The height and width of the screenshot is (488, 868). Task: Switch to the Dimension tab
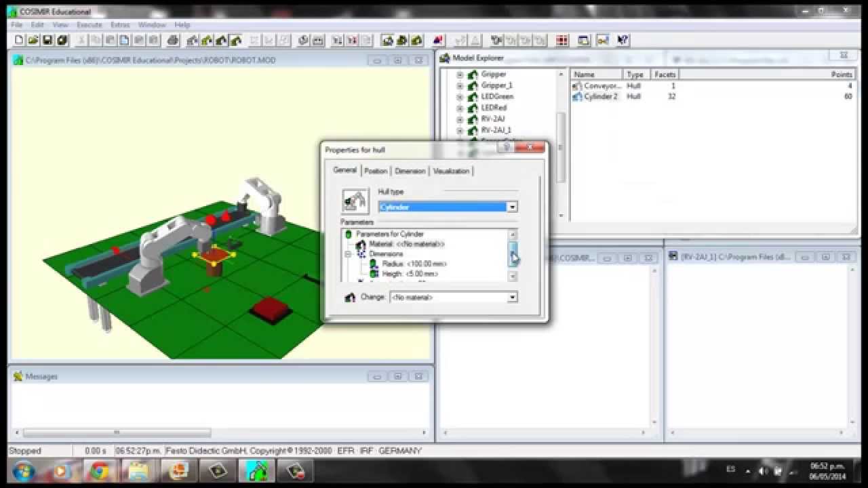[x=410, y=171]
